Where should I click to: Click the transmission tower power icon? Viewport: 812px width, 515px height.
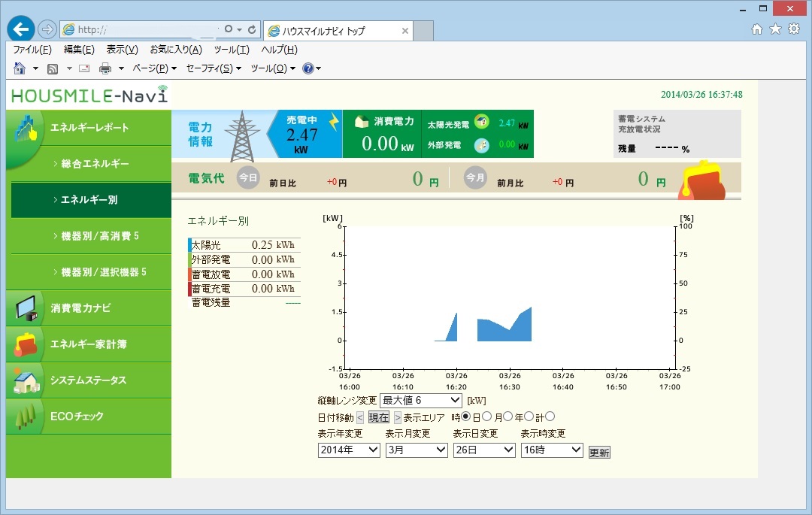(241, 136)
